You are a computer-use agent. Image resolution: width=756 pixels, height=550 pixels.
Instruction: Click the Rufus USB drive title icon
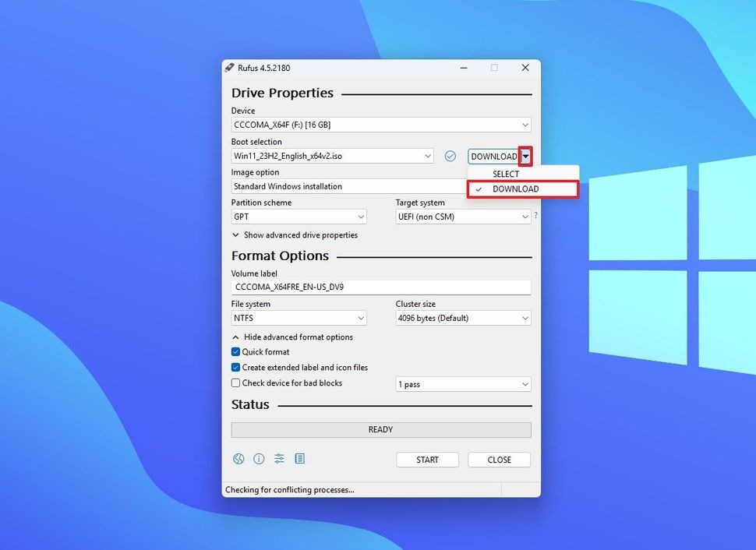tap(229, 68)
